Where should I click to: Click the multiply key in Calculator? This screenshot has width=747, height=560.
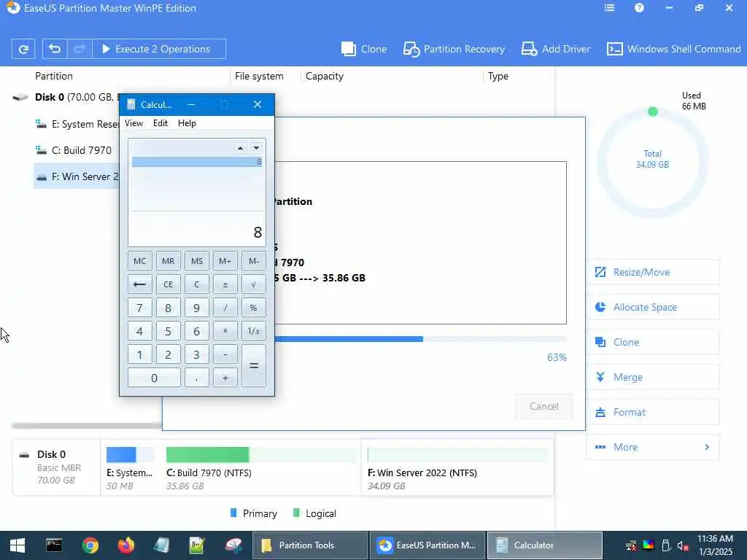point(225,331)
